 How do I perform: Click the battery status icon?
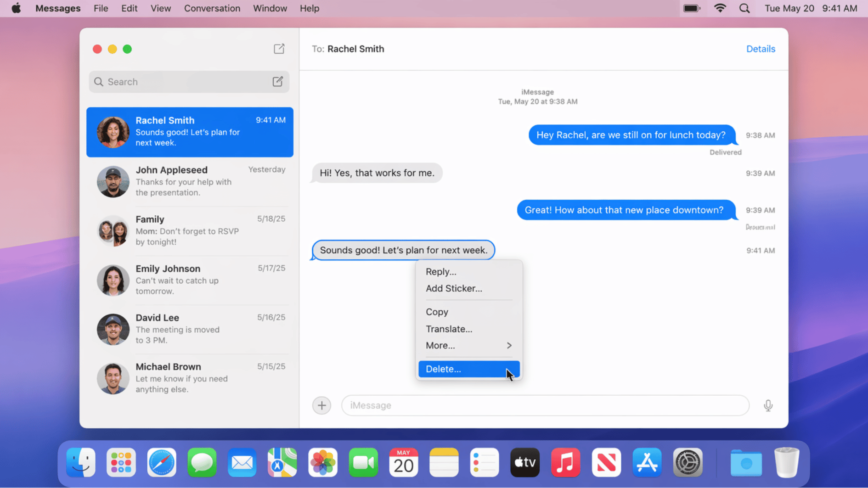click(x=692, y=8)
